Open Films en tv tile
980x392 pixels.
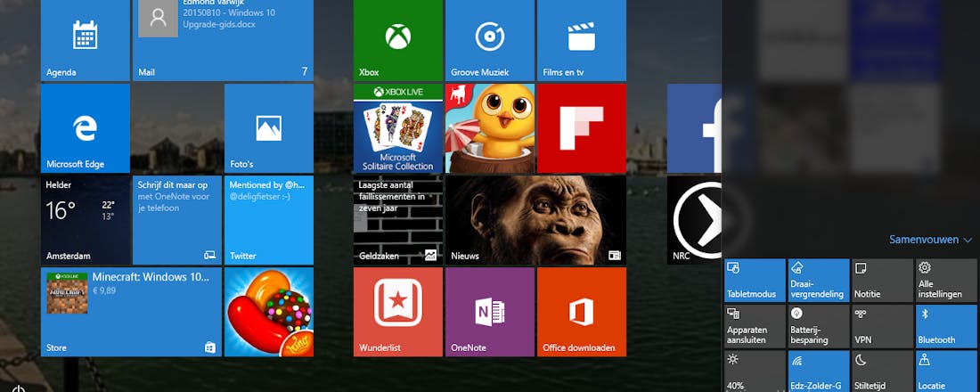[581, 40]
